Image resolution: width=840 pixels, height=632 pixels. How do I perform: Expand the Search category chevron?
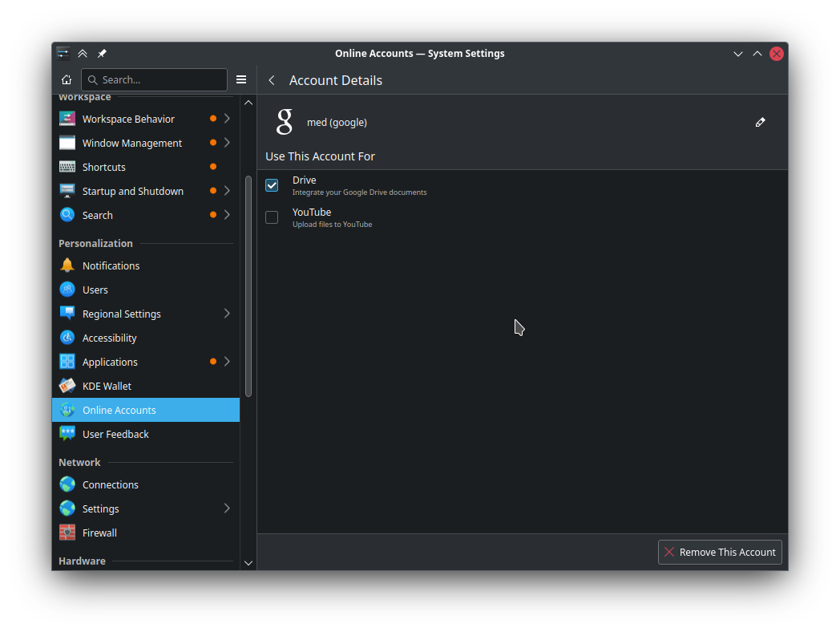pyautogui.click(x=227, y=215)
